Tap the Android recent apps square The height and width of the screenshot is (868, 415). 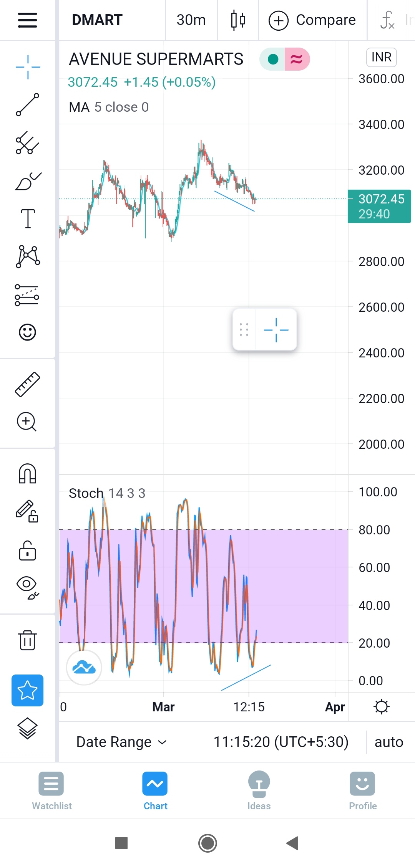pos(121,843)
